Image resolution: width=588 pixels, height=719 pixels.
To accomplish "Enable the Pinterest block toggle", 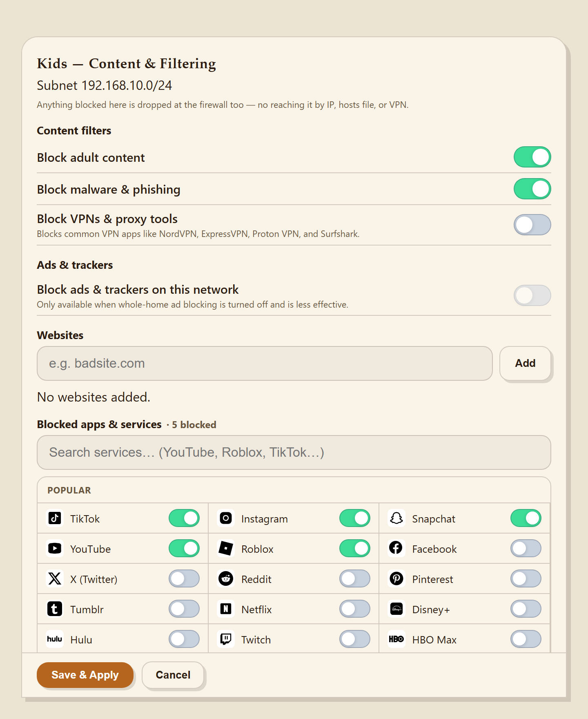I will coord(526,578).
